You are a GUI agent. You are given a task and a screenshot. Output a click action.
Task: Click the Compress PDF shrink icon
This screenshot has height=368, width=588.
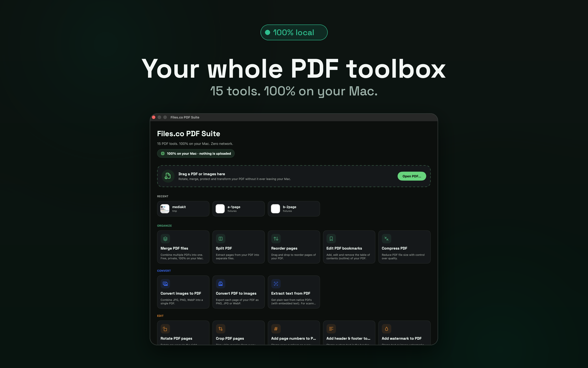tap(386, 239)
